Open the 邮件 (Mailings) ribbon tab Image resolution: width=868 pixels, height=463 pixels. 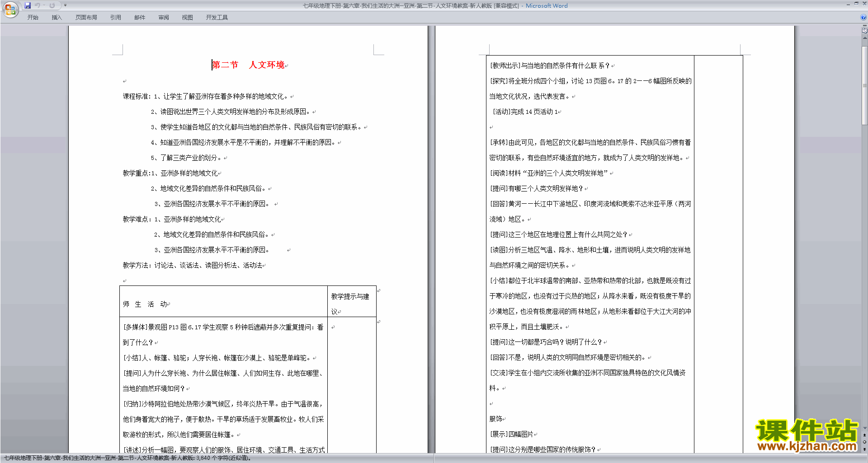point(140,18)
